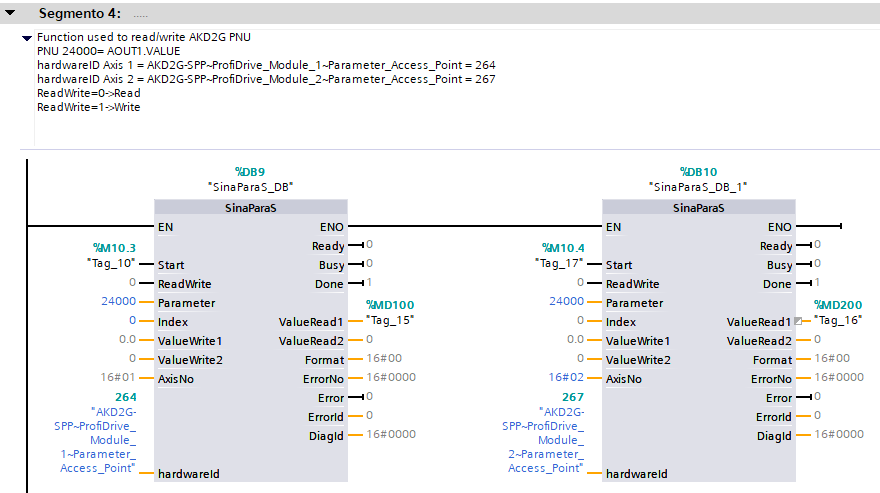Viewport: 880px width, 493px height.
Task: Select the %DB9 instance address label
Action: pos(250,172)
